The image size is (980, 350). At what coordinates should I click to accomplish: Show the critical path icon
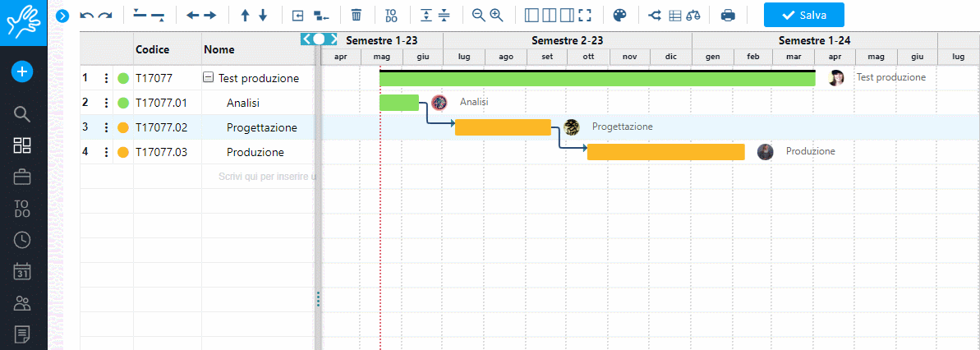click(x=655, y=15)
